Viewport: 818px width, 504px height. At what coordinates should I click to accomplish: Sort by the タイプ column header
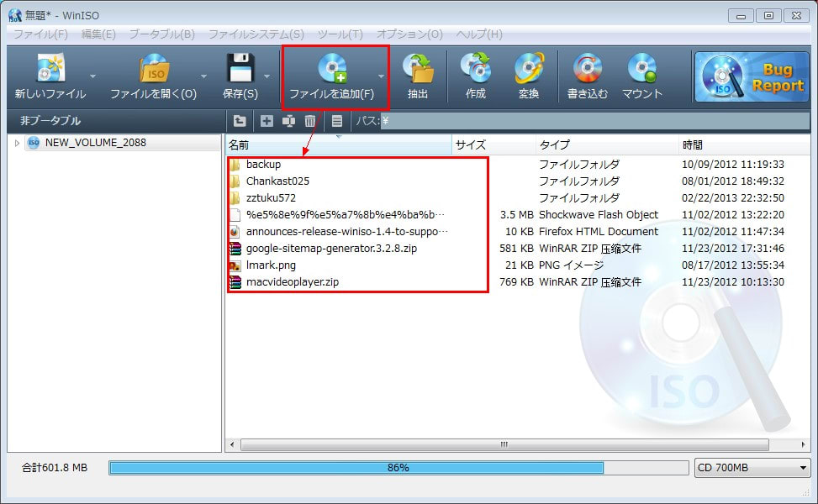click(607, 144)
